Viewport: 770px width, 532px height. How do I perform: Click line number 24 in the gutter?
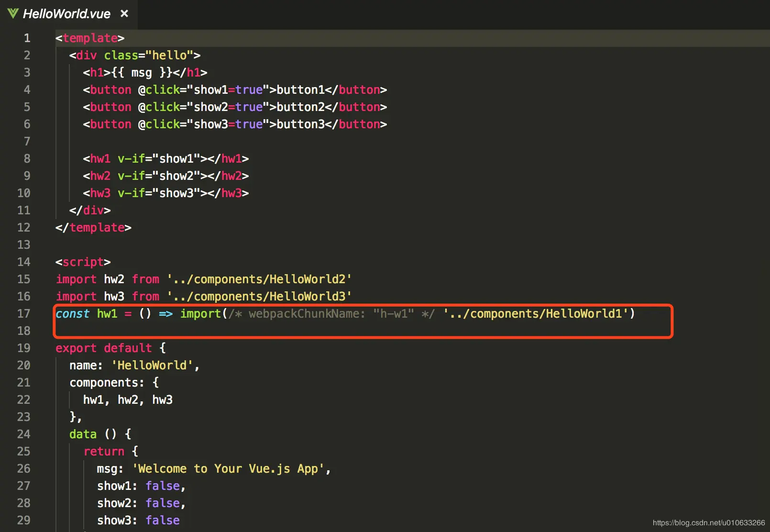(24, 434)
